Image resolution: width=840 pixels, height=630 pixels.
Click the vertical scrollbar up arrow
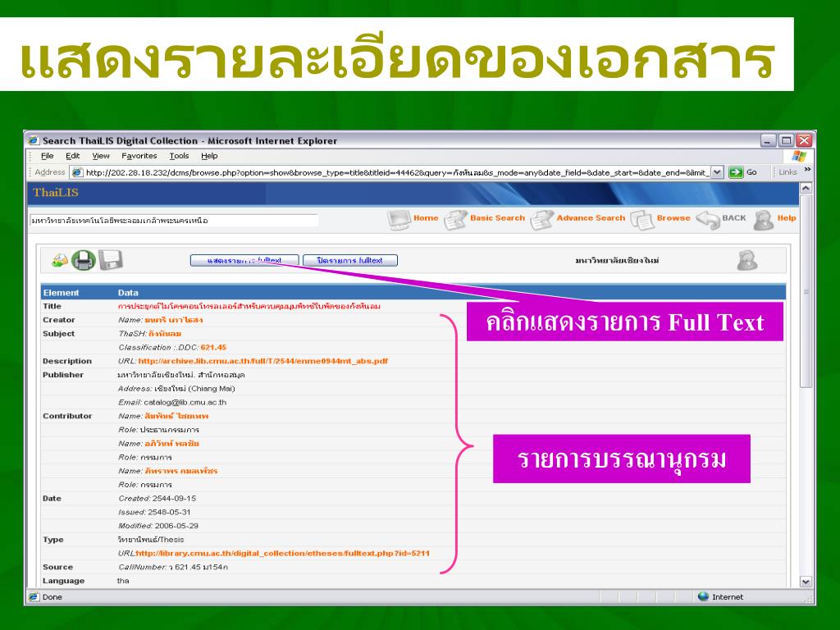tap(806, 189)
